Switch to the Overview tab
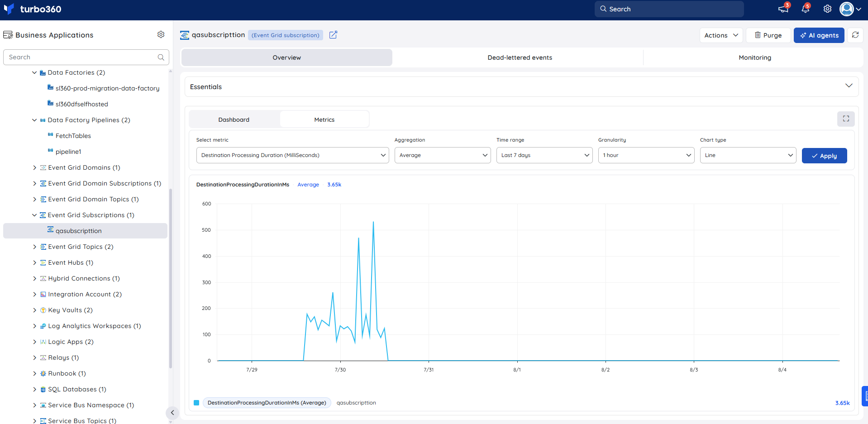The height and width of the screenshot is (424, 868). (287, 57)
